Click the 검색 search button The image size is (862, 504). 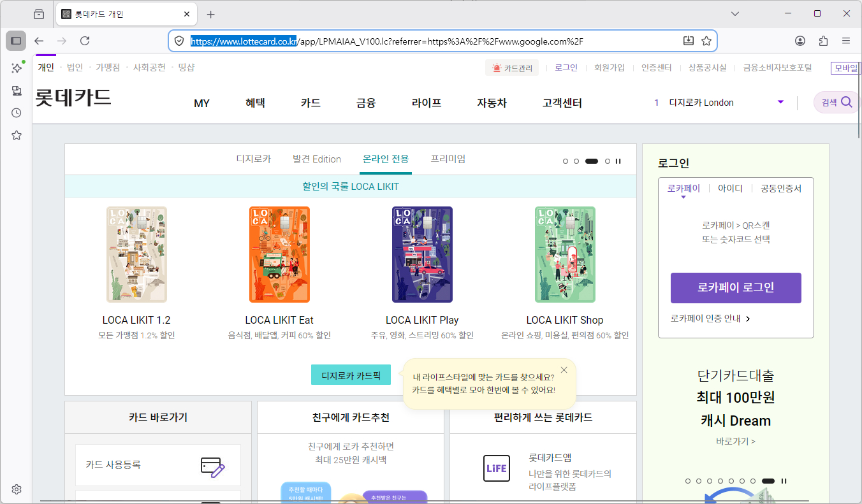click(x=836, y=103)
